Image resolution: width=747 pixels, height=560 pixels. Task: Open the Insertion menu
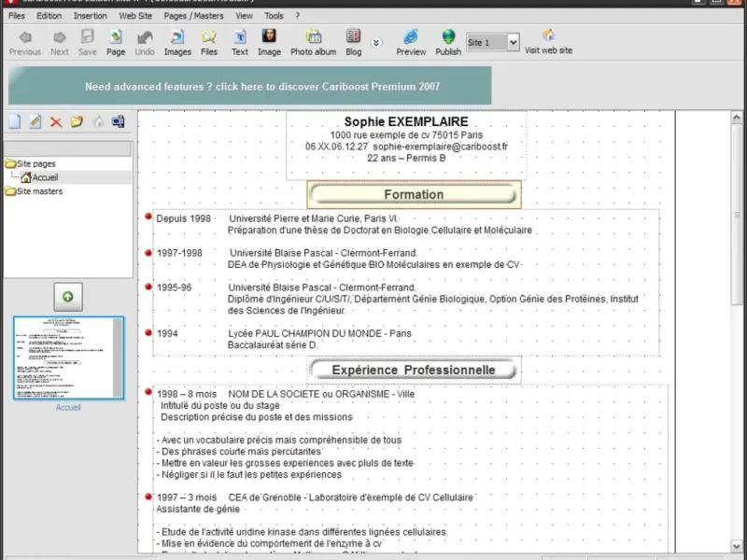(x=90, y=16)
